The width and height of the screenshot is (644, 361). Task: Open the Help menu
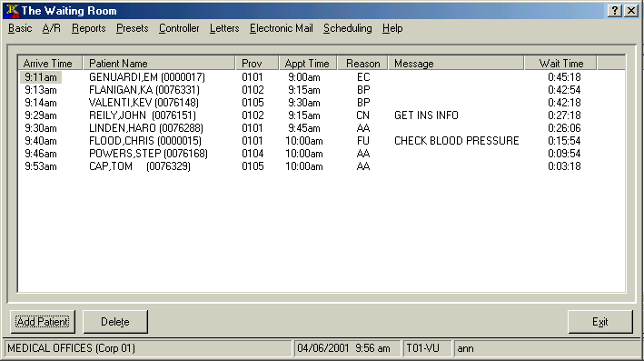[x=392, y=28]
